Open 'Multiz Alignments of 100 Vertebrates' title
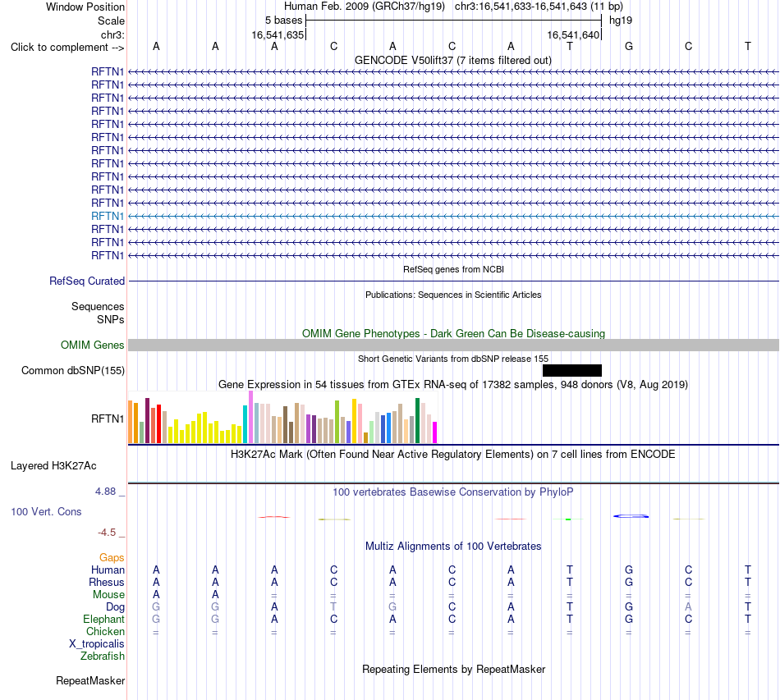Viewport: 780px width, 700px height. click(453, 547)
